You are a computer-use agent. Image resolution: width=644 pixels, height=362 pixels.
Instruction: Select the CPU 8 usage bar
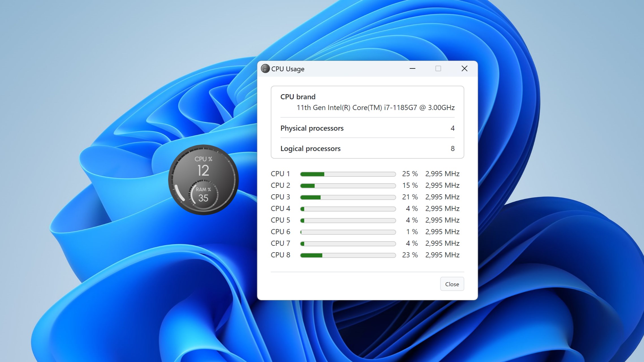348,255
